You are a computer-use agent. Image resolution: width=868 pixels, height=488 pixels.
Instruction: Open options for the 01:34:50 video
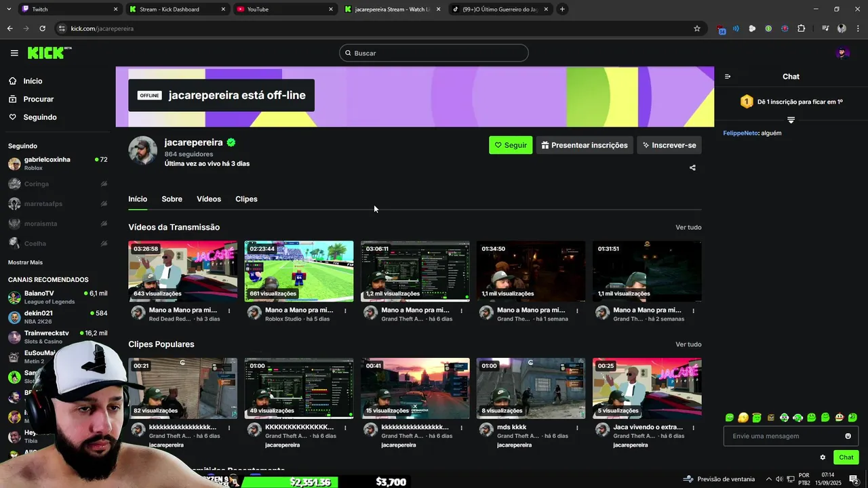click(577, 311)
